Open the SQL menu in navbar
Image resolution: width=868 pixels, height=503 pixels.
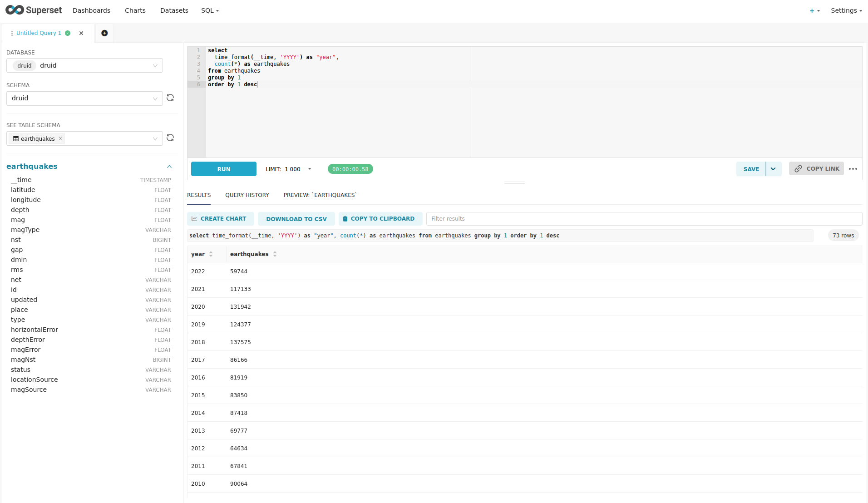point(210,10)
